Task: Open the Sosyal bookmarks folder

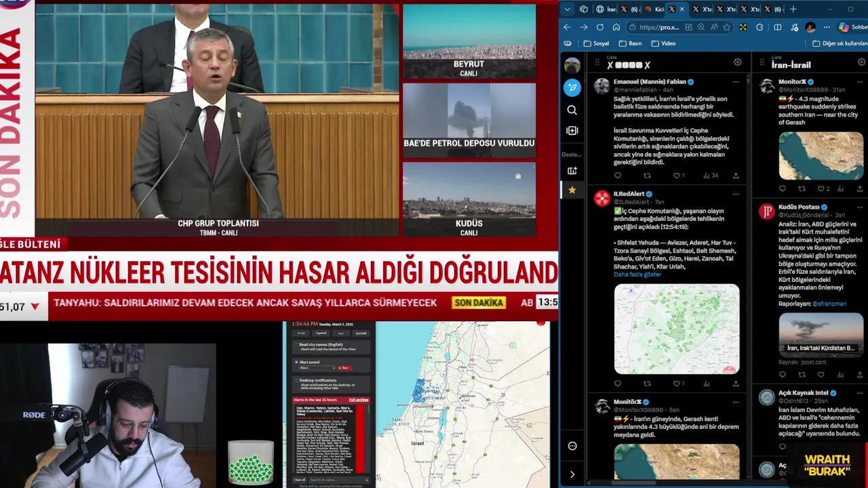Action: coord(597,43)
